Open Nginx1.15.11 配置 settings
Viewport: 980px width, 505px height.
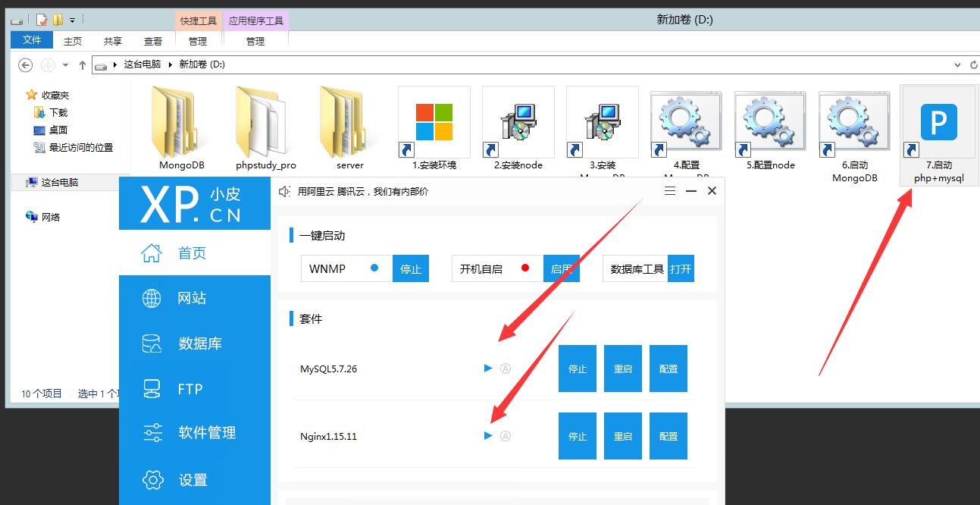[x=668, y=436]
